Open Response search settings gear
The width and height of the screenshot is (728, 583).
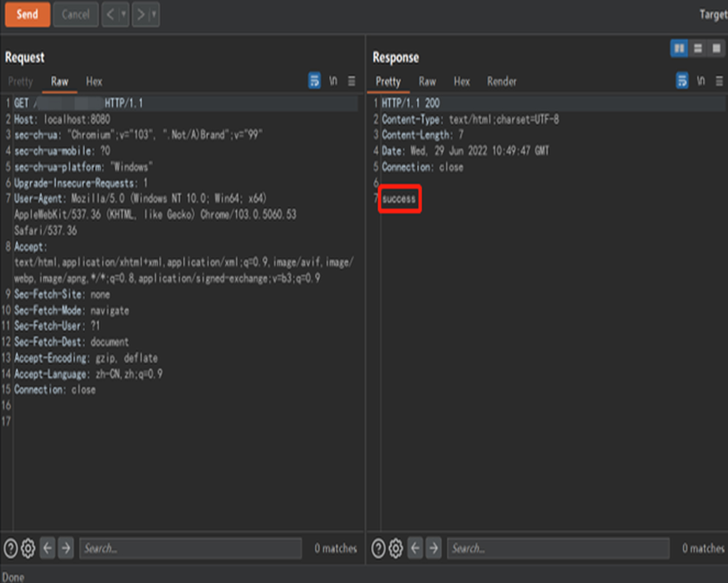tap(396, 548)
